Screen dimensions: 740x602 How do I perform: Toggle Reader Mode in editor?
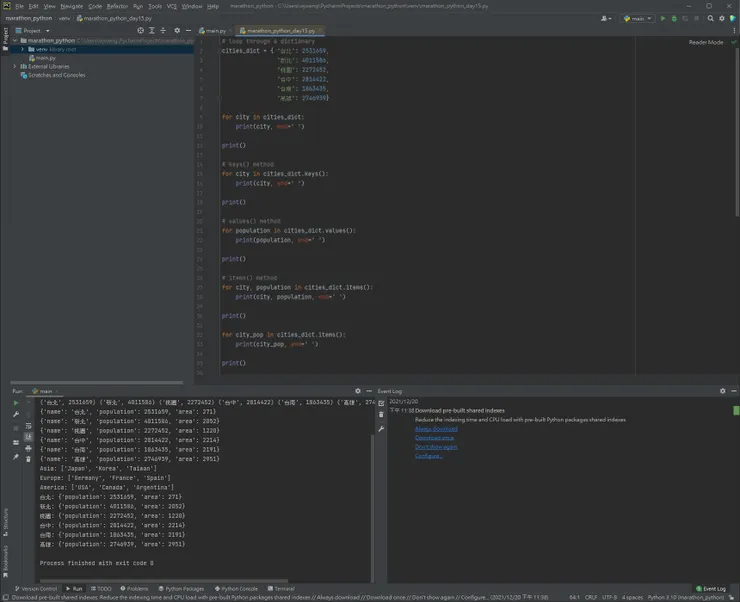(706, 42)
